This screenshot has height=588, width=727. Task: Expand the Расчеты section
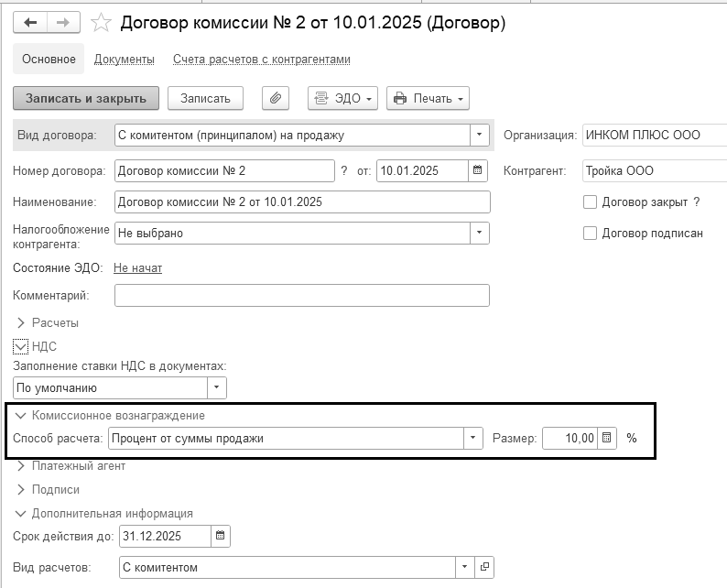tap(20, 322)
